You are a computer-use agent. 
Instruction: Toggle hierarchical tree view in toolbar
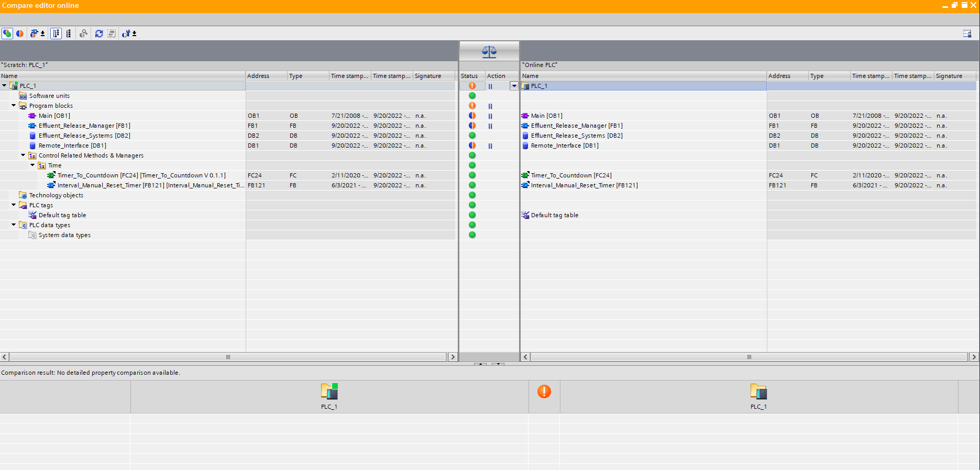(x=56, y=33)
